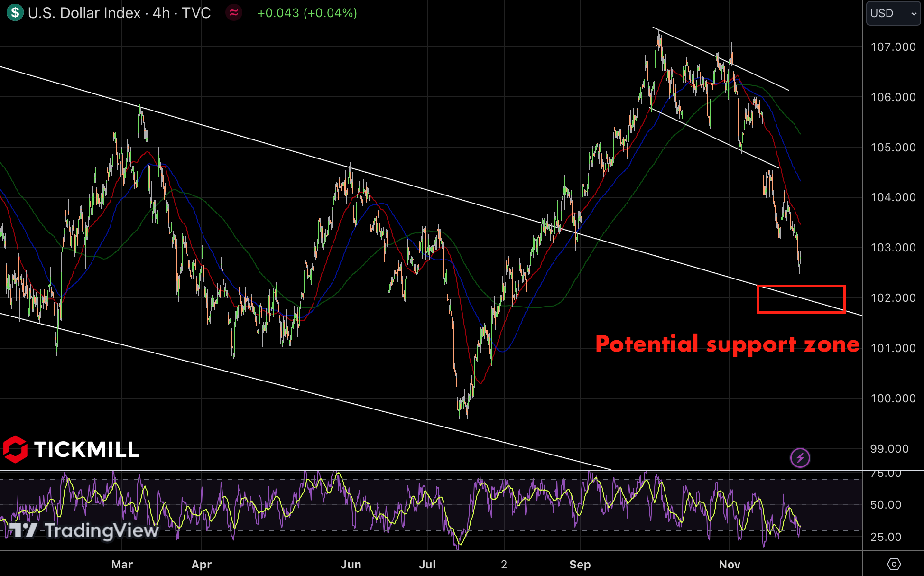Image resolution: width=924 pixels, height=576 pixels.
Task: Click the U.S. Dollar Index symbol title
Action: (x=83, y=13)
